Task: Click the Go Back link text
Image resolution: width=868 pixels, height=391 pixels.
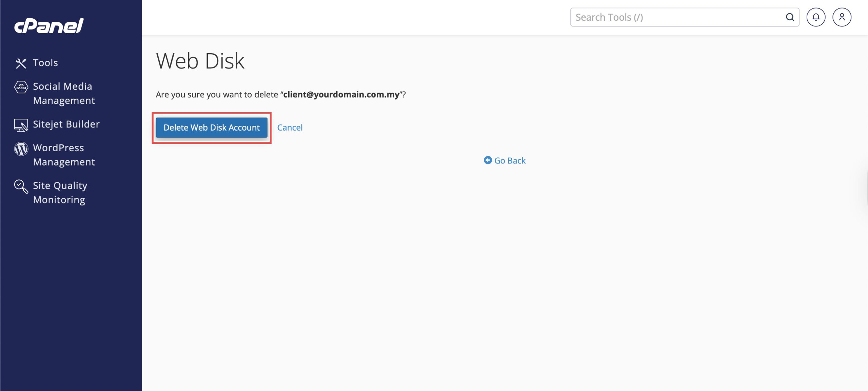Action: 510,160
